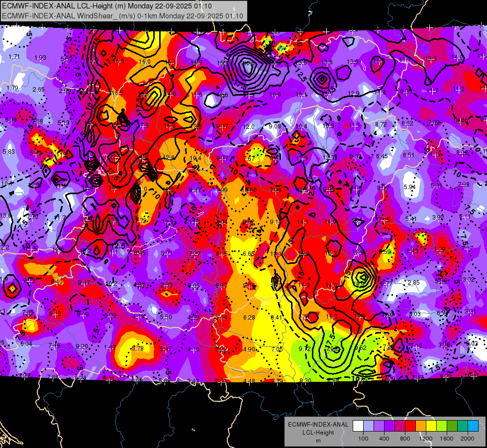Click the 6.04 wind shear value

coord(26,343)
